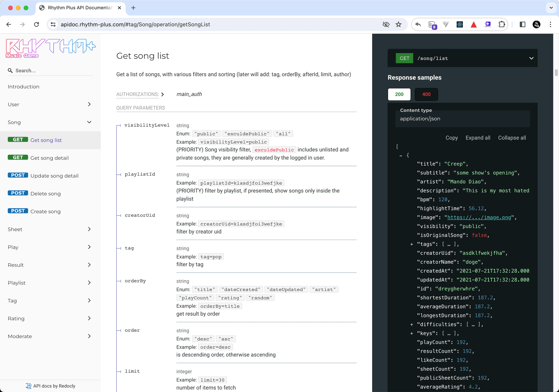Click the red triangle extension icon
Viewport: 559px width, 392px height.
(474, 24)
